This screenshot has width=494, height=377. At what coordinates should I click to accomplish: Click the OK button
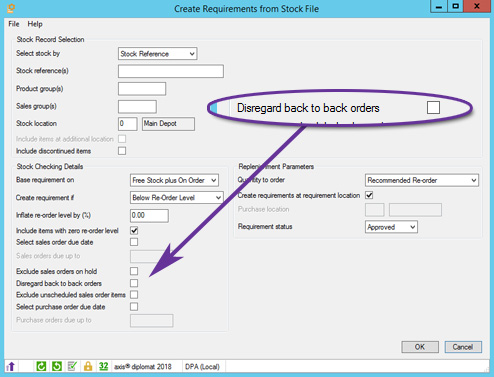coord(420,347)
